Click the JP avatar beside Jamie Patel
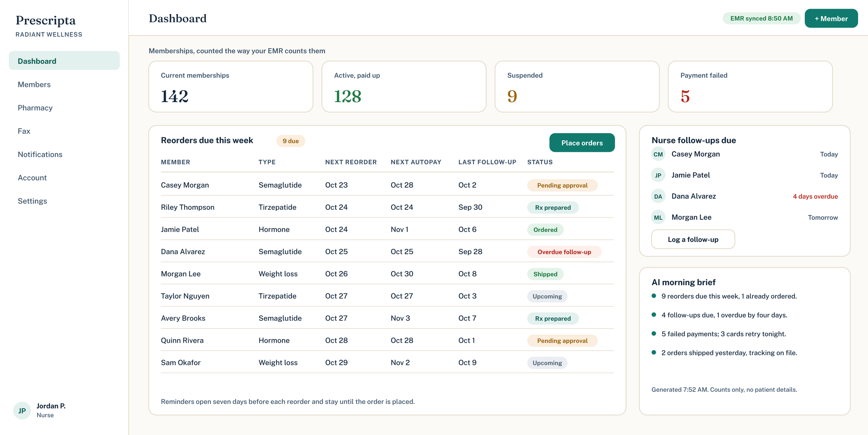Viewport: 868px width, 435px height. tap(658, 175)
